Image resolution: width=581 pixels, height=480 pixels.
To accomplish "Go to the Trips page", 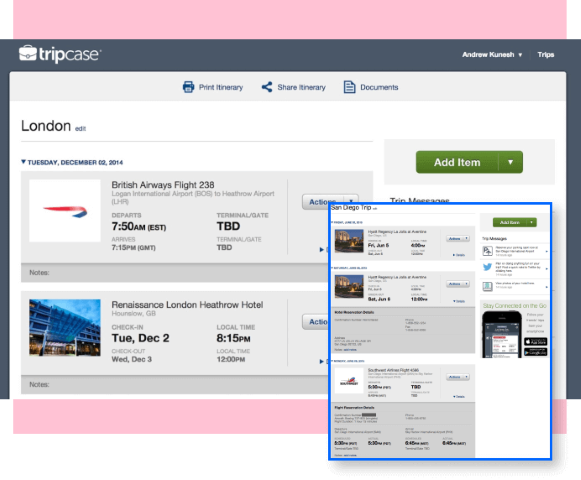I will (x=545, y=54).
